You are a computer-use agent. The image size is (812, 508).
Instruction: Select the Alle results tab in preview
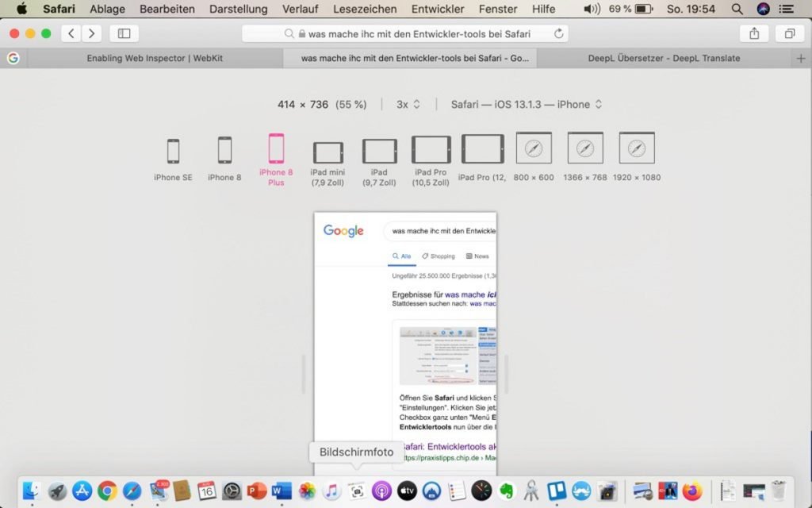(x=401, y=256)
